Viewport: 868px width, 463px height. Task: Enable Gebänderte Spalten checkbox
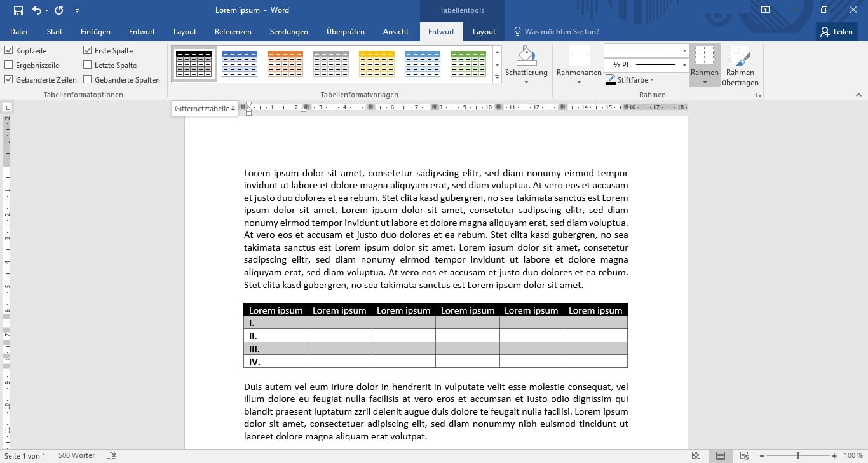(x=88, y=79)
